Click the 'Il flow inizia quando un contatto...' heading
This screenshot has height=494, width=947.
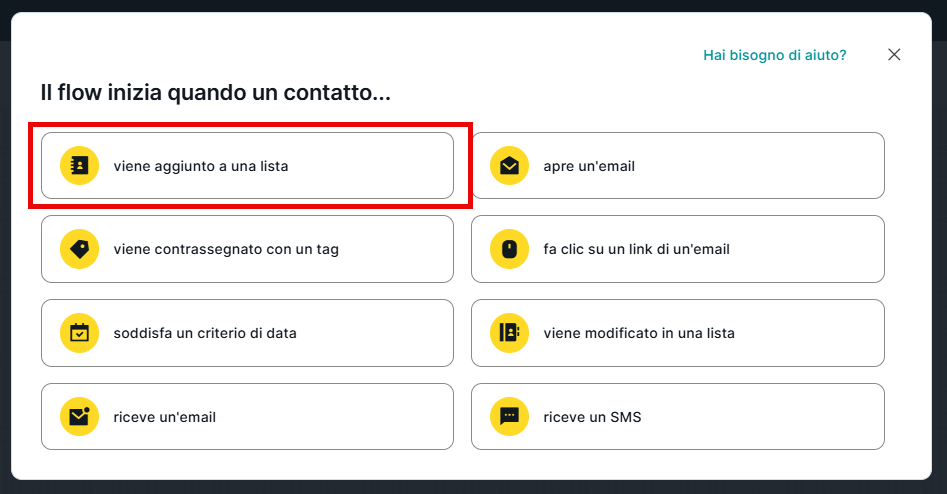click(x=215, y=94)
